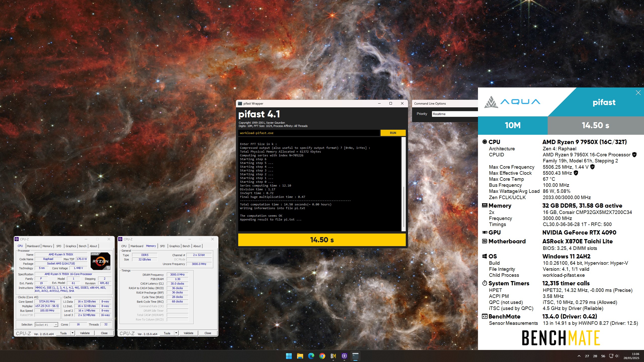Click the AQUA logo in BenchMate panel
Viewport: 644px width, 362px height.
click(512, 102)
